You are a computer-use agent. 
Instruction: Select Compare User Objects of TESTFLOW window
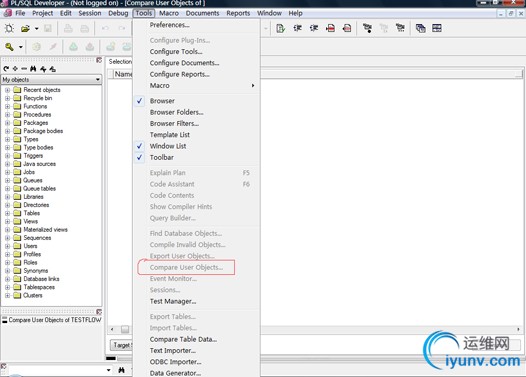tap(52, 320)
